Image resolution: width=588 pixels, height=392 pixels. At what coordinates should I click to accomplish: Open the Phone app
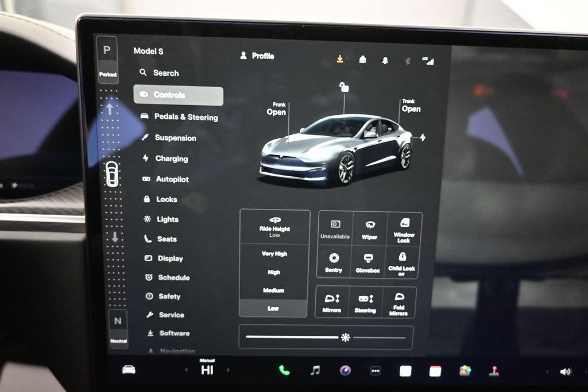tap(285, 370)
